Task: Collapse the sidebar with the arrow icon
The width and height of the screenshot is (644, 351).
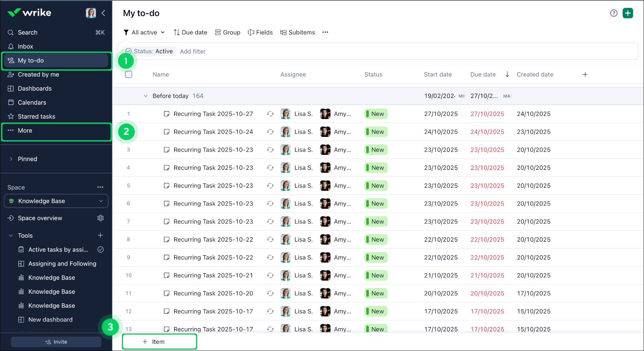Action: (103, 13)
